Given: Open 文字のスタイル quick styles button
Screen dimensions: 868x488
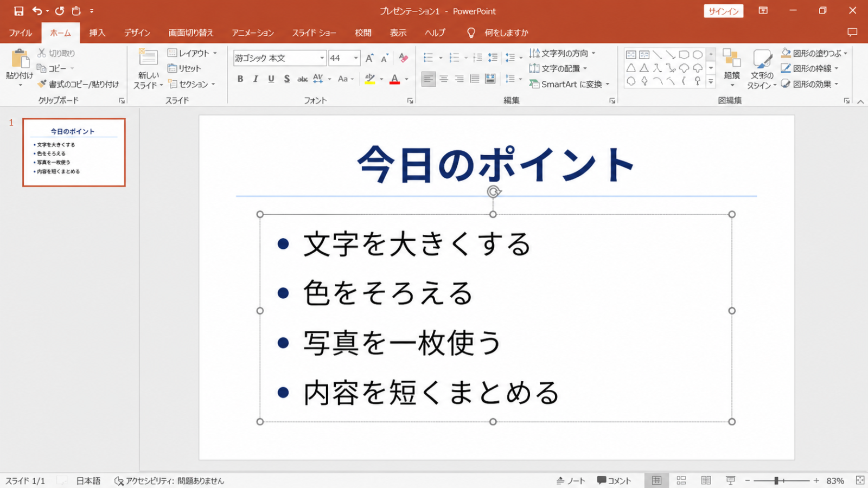Looking at the screenshot, I should point(762,69).
